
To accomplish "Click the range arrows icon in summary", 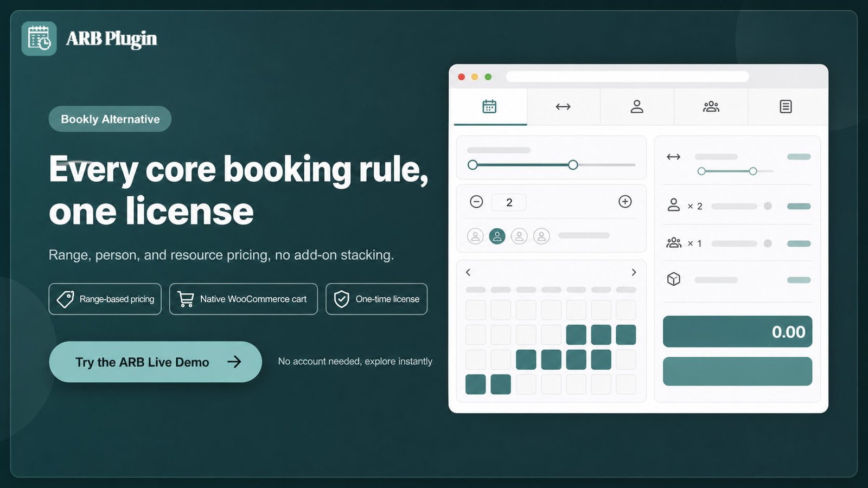I will click(x=673, y=157).
